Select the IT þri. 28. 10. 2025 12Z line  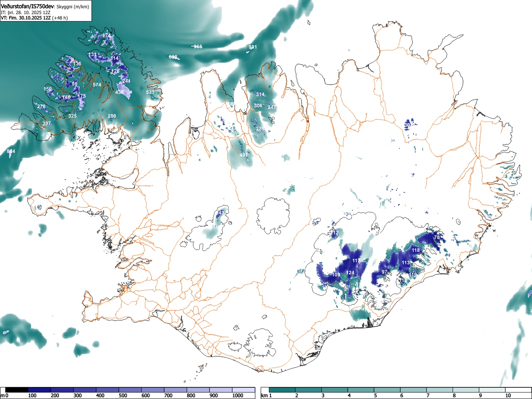point(26,12)
